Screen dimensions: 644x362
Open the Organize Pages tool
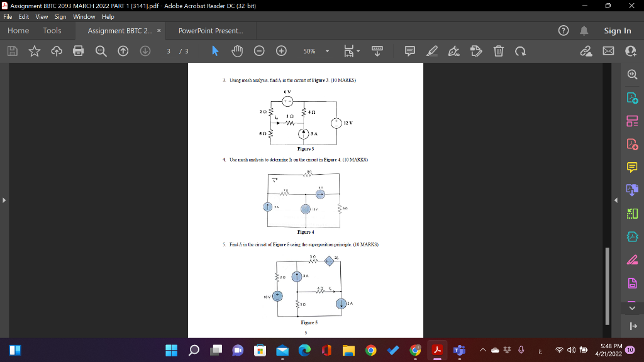tap(632, 121)
